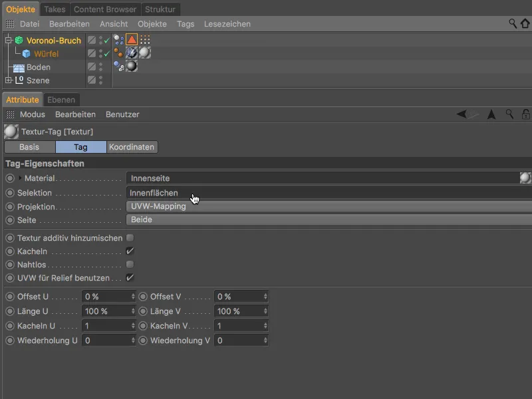Switch to the Ebenen tab

61,100
